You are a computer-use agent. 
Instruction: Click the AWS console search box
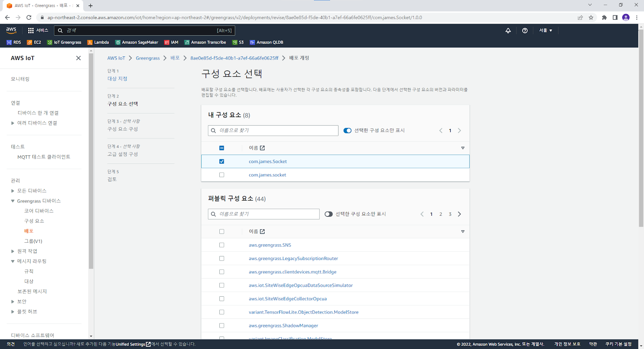click(x=144, y=31)
